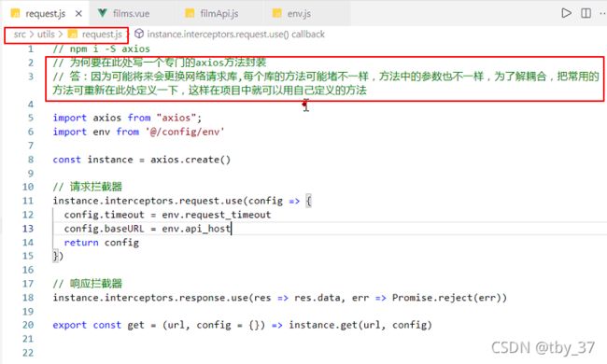Run code with the play icon

[x=566, y=13]
